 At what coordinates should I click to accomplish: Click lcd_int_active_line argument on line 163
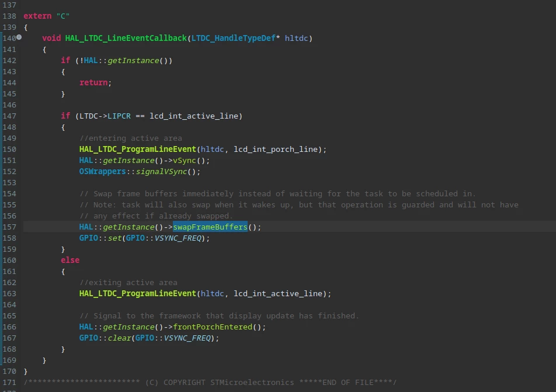(x=278, y=294)
